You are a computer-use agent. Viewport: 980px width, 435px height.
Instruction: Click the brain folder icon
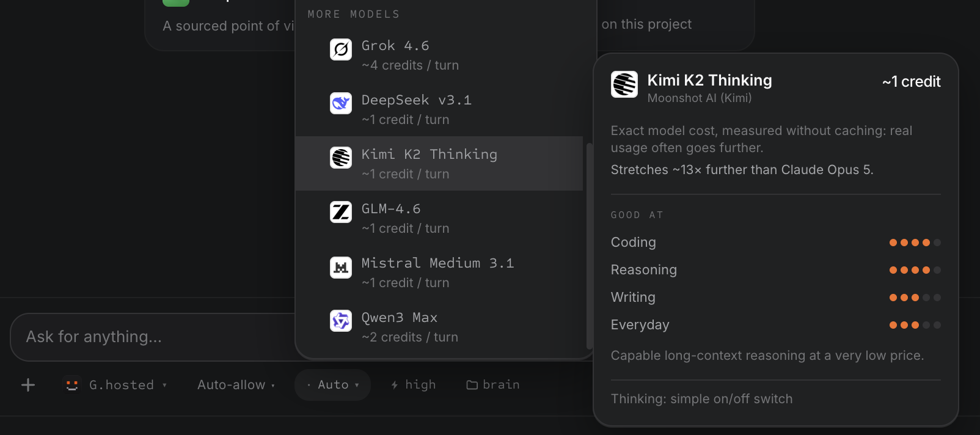pyautogui.click(x=472, y=385)
